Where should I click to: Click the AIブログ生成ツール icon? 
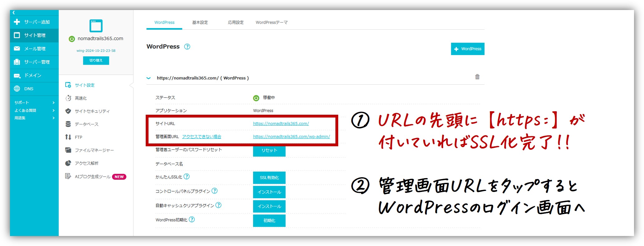coord(68,176)
